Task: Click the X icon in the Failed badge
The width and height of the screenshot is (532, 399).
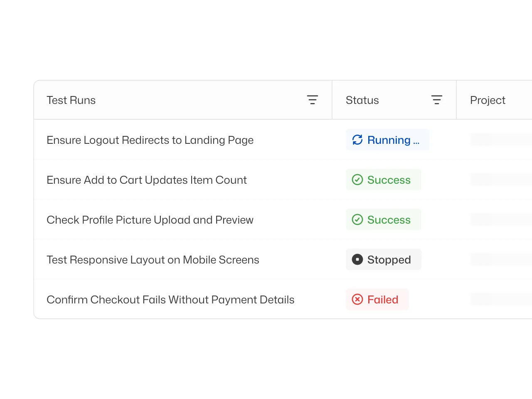Action: click(x=357, y=299)
